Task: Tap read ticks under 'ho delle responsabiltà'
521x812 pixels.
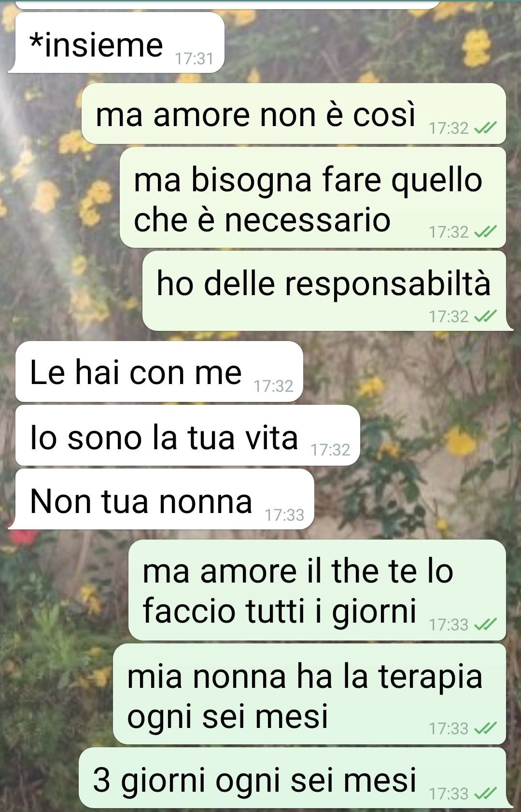Action: pyautogui.click(x=485, y=317)
